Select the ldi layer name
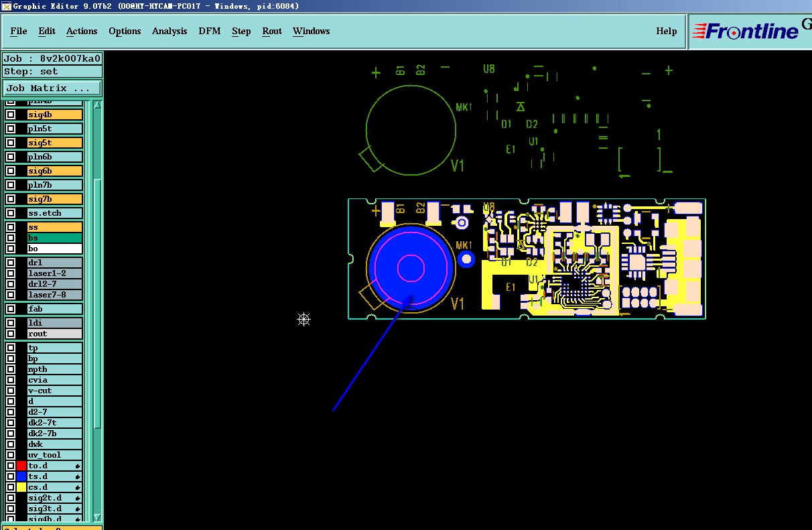812x530 pixels. [55, 323]
